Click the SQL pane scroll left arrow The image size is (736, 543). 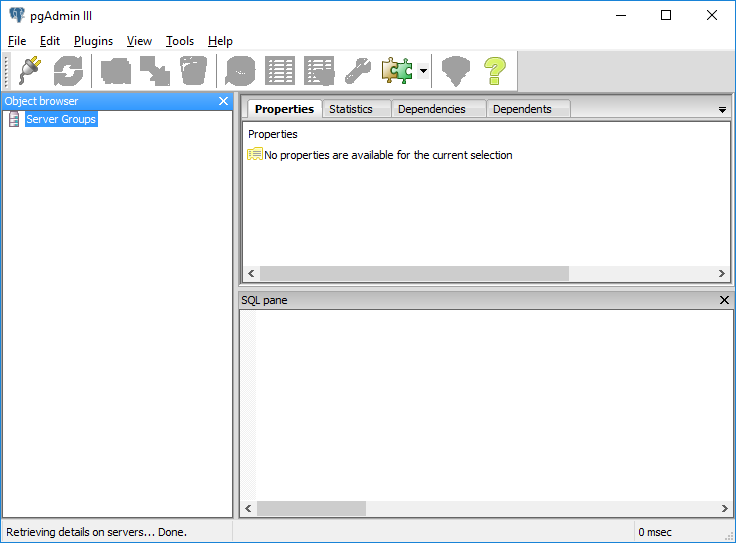pyautogui.click(x=248, y=508)
